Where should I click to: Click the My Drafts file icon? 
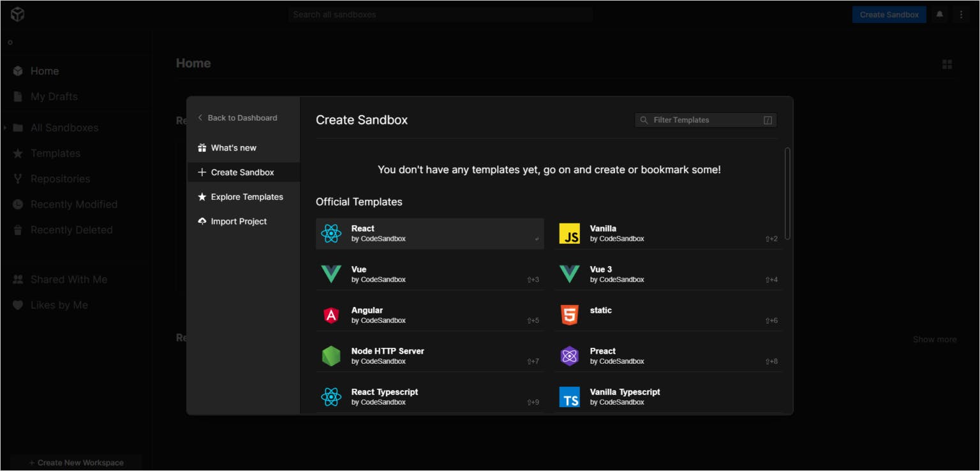pos(18,96)
